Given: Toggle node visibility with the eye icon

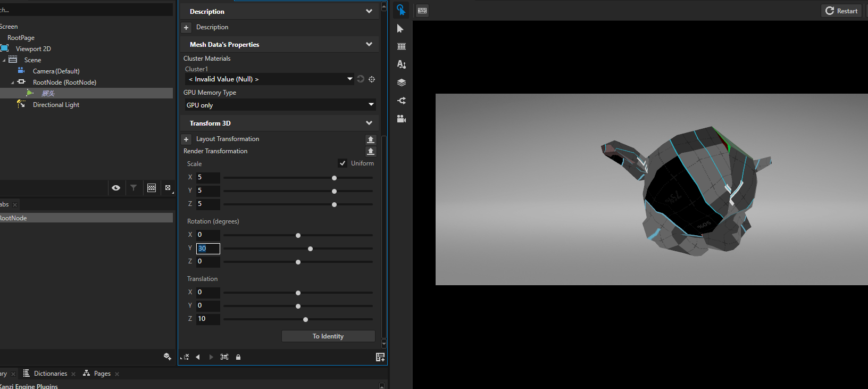Looking at the screenshot, I should coord(116,188).
